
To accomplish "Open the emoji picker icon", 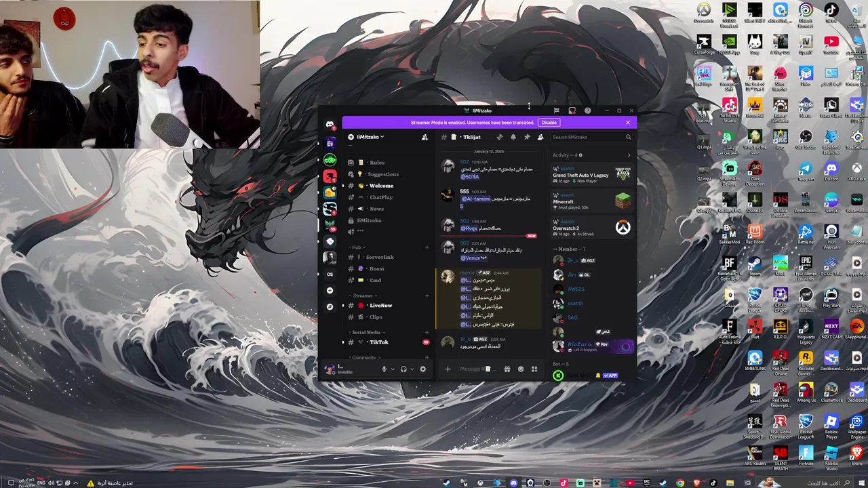I will (521, 369).
